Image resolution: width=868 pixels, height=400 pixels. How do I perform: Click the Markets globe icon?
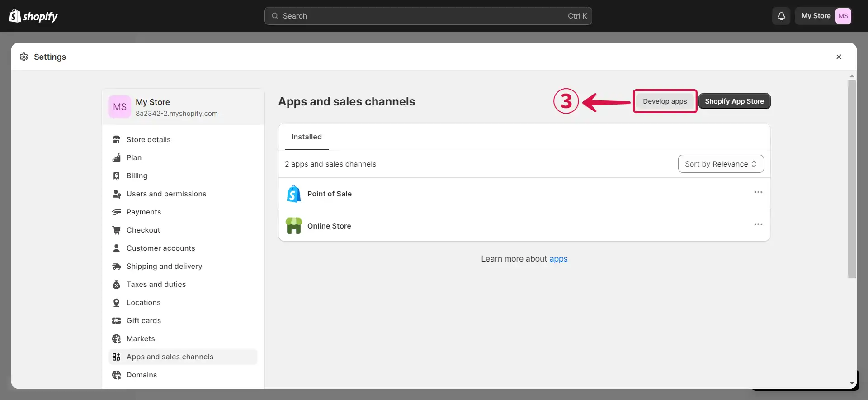coord(117,338)
